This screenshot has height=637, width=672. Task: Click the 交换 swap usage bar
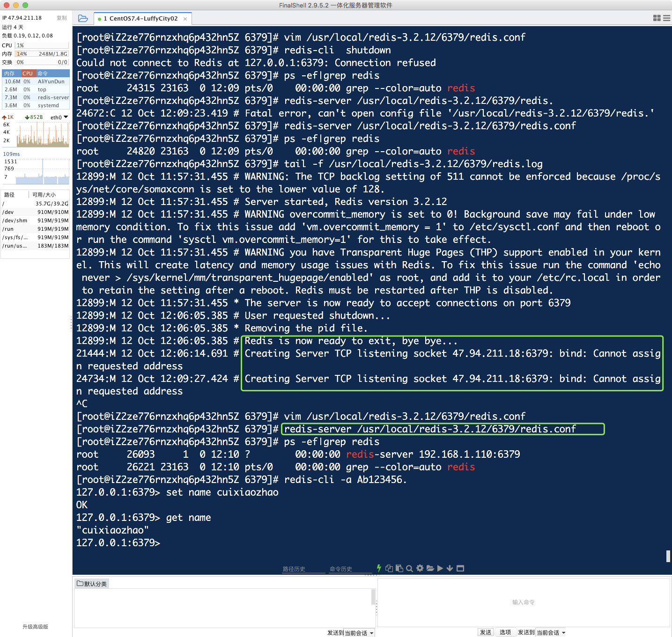(42, 62)
